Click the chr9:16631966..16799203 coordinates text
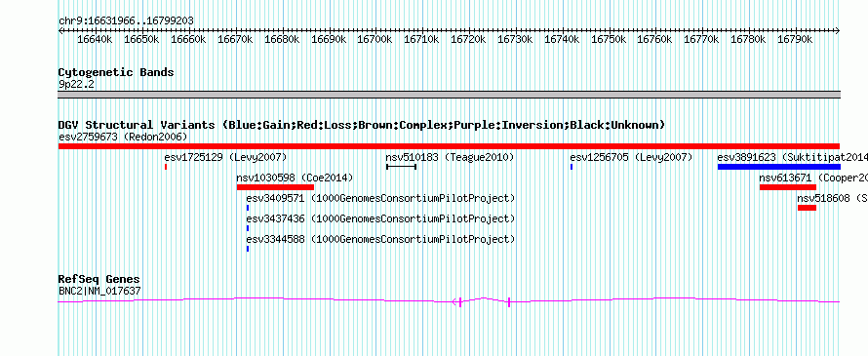 126,21
